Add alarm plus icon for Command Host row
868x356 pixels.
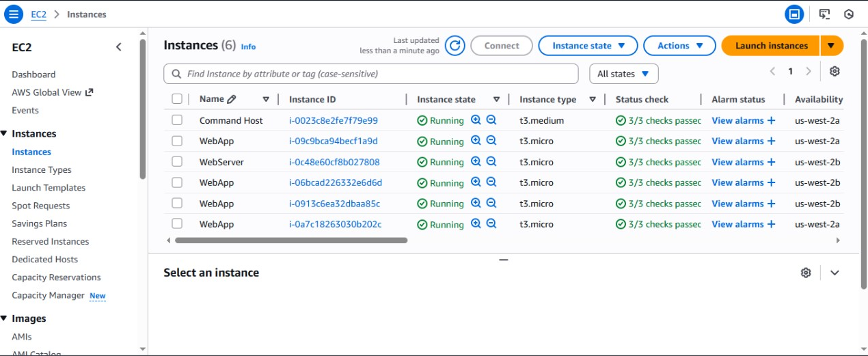(772, 120)
